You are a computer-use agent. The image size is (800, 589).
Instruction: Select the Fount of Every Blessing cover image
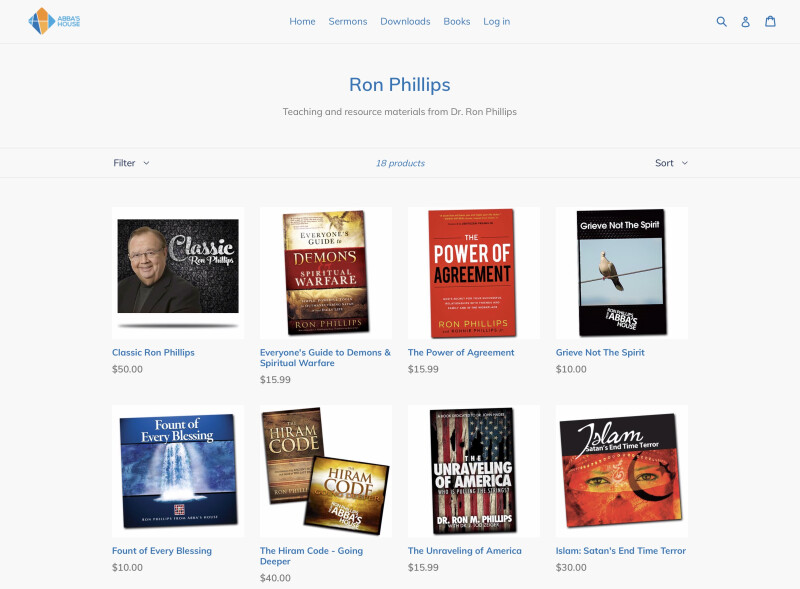(x=178, y=471)
